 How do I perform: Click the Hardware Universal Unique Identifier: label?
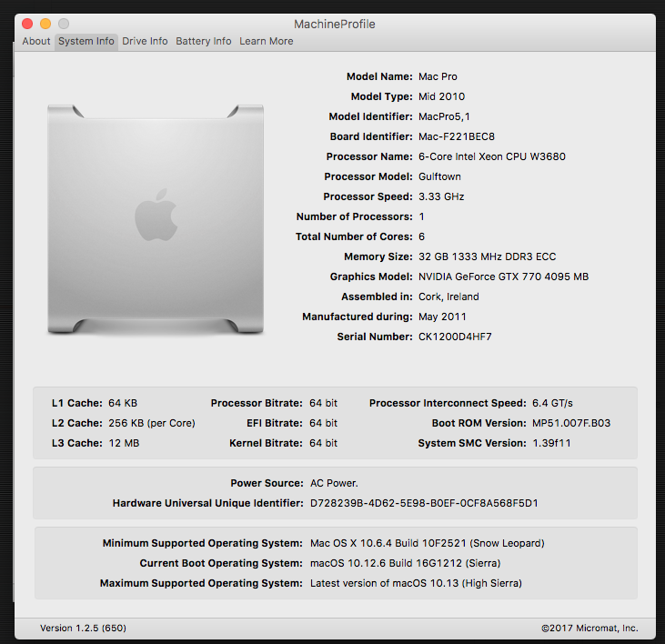pyautogui.click(x=207, y=503)
